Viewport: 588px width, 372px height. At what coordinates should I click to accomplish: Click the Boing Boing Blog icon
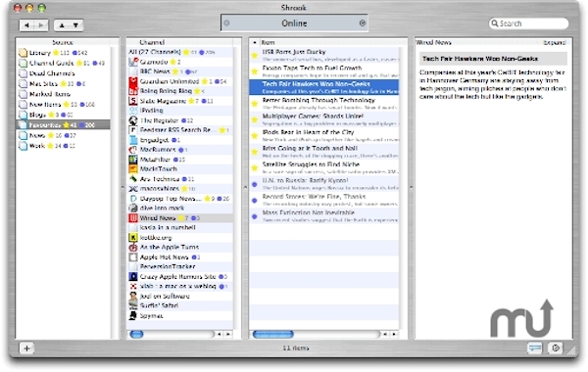pos(133,91)
